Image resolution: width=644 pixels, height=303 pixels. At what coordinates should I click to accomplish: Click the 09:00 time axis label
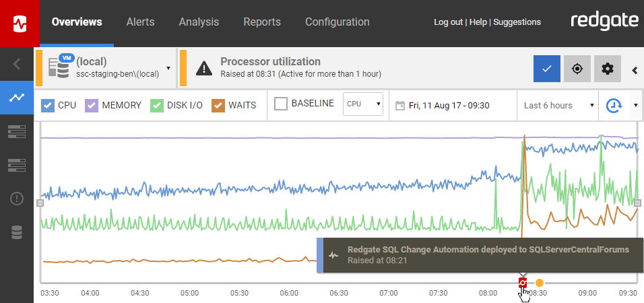(587, 294)
